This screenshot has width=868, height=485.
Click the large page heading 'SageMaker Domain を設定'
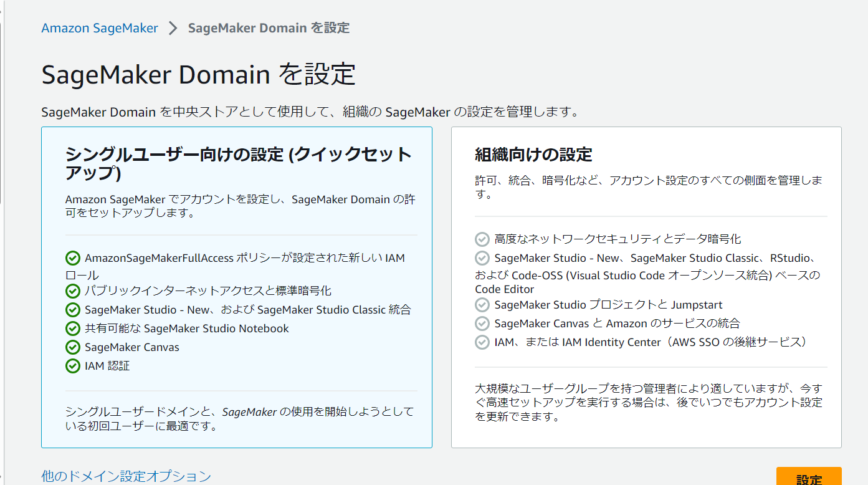(x=199, y=74)
